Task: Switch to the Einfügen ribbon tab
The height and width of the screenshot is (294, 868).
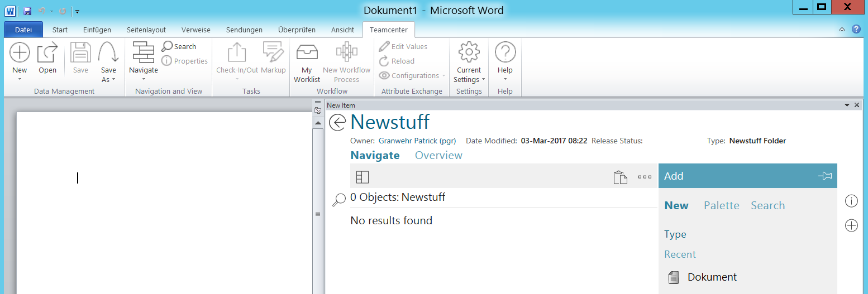Action: click(97, 30)
